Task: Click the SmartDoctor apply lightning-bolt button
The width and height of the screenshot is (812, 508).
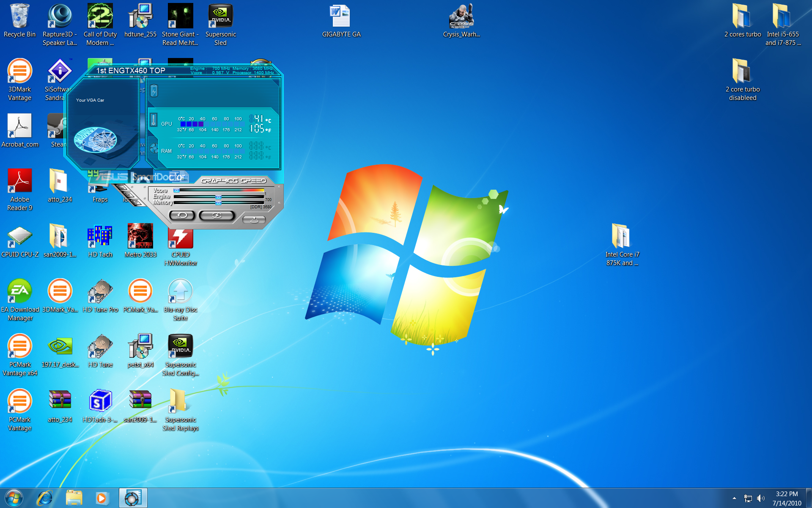Action: point(217,215)
